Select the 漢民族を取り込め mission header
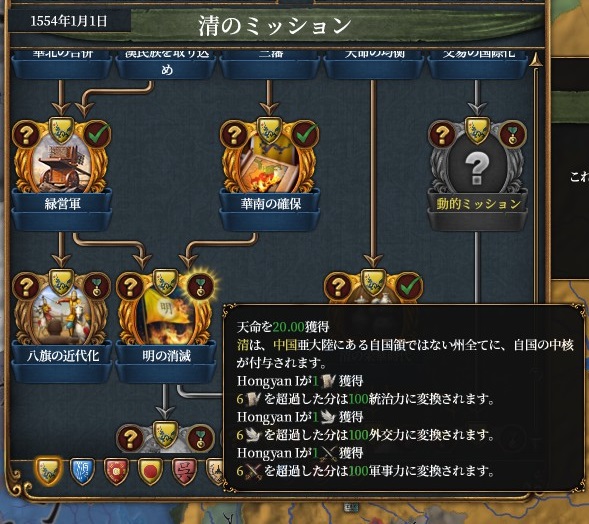This screenshot has height=524, width=589. (166, 63)
